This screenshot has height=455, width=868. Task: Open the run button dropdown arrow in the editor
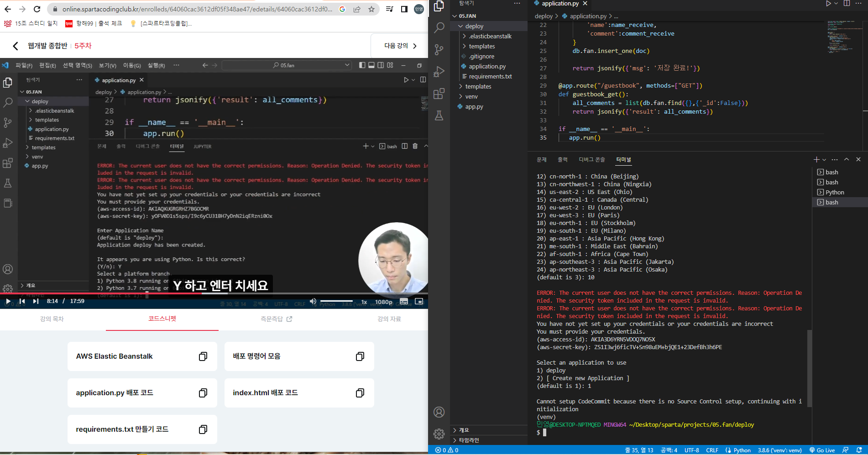836,4
